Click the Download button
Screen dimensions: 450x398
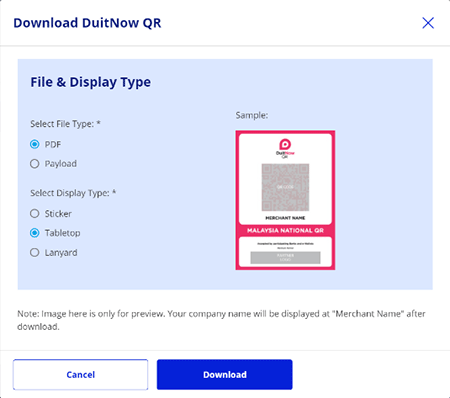tap(225, 374)
